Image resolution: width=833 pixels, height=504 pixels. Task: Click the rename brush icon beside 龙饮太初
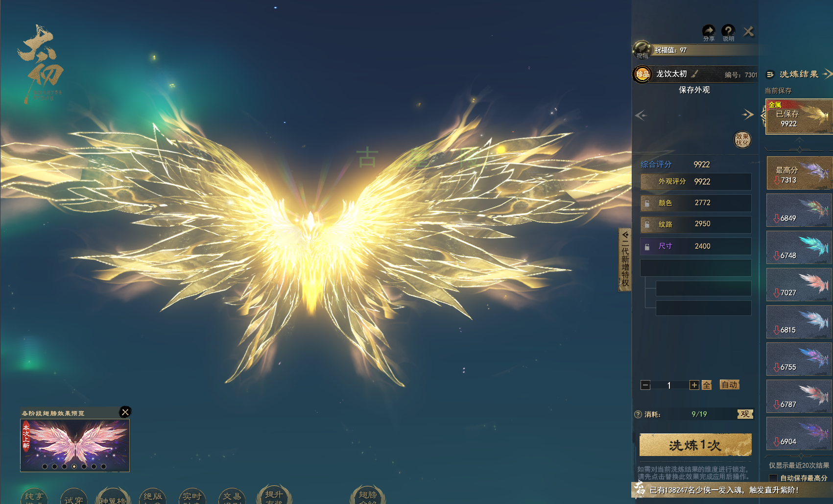[695, 74]
